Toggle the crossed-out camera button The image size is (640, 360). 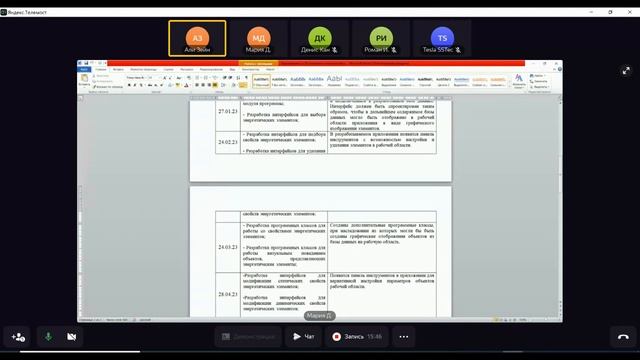pos(71,337)
